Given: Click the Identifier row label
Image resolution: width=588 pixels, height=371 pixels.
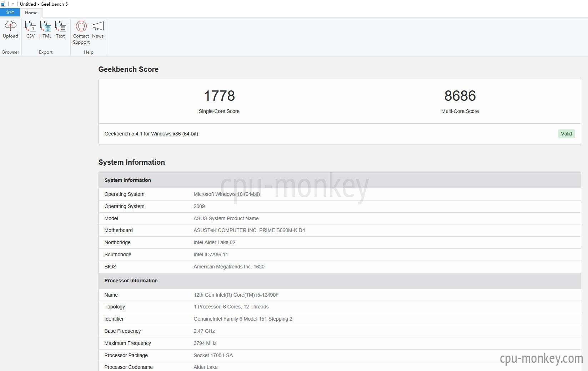Looking at the screenshot, I should (114, 319).
